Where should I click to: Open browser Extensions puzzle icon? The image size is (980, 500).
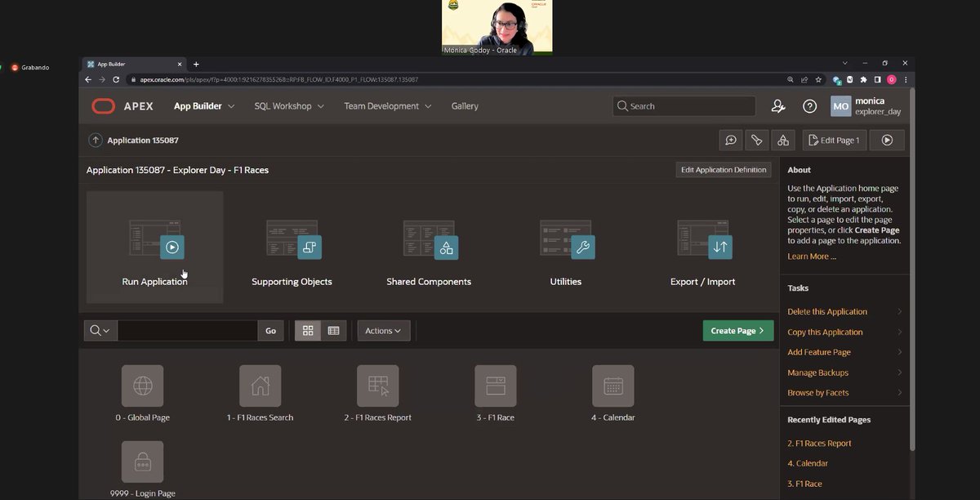[x=863, y=79]
